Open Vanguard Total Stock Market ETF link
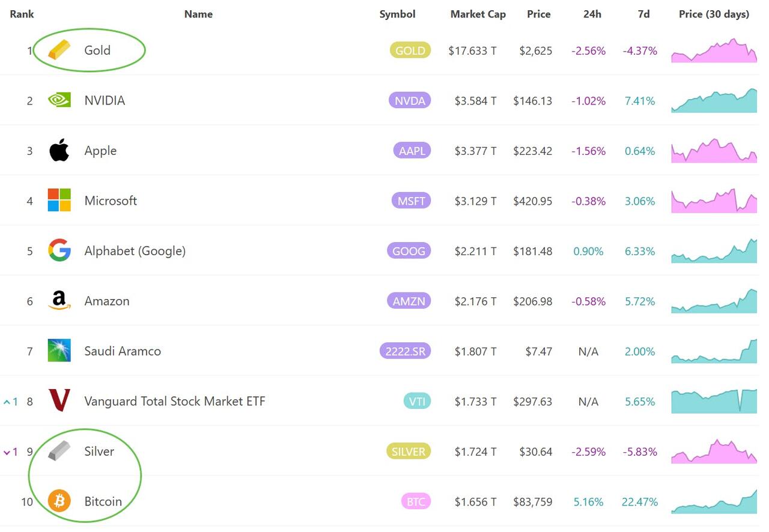This screenshot has height=532, width=769. [x=174, y=401]
